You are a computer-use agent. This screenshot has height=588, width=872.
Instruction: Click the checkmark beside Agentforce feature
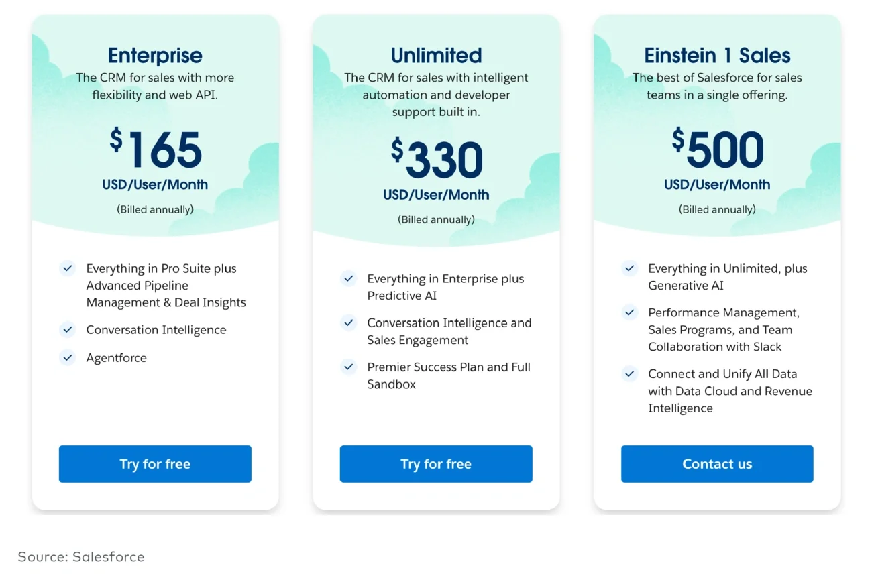pyautogui.click(x=67, y=358)
